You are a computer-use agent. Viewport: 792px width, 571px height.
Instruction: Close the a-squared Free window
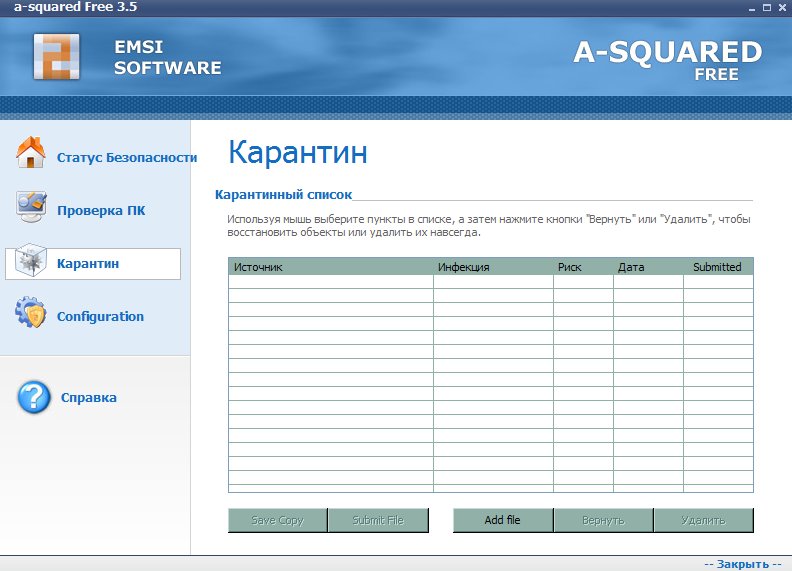tap(782, 8)
